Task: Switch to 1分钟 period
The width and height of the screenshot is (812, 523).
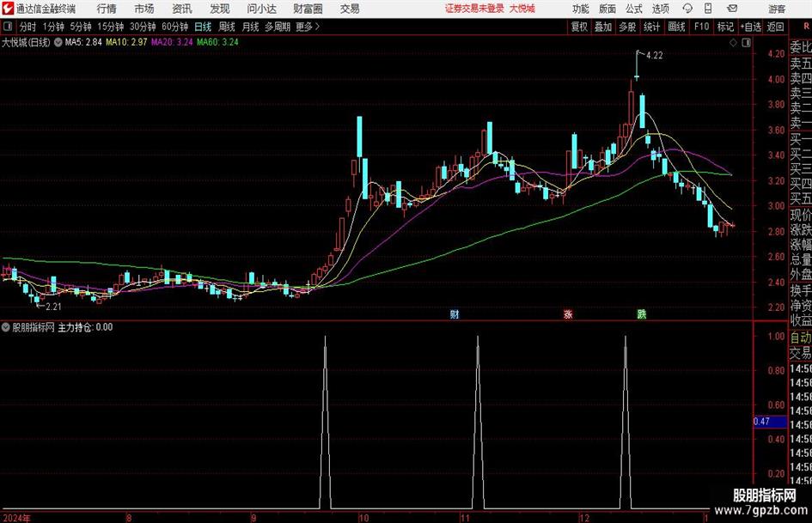Action: pyautogui.click(x=52, y=27)
